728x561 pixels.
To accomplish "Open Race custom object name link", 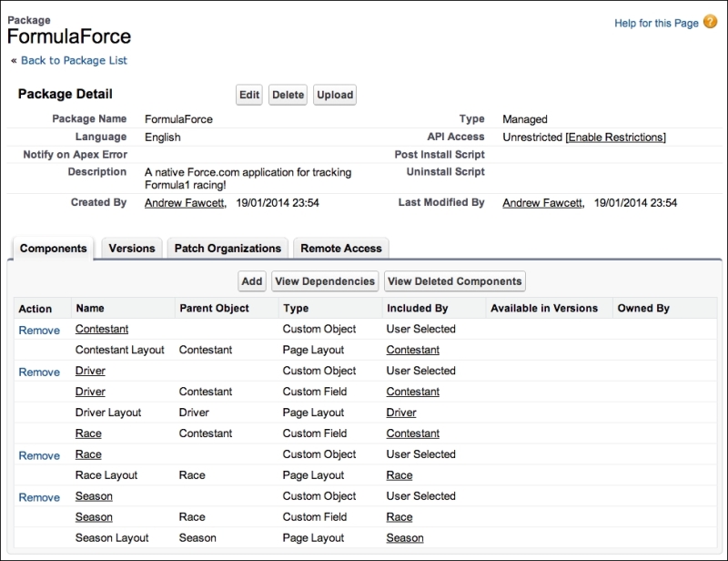I will tap(88, 454).
